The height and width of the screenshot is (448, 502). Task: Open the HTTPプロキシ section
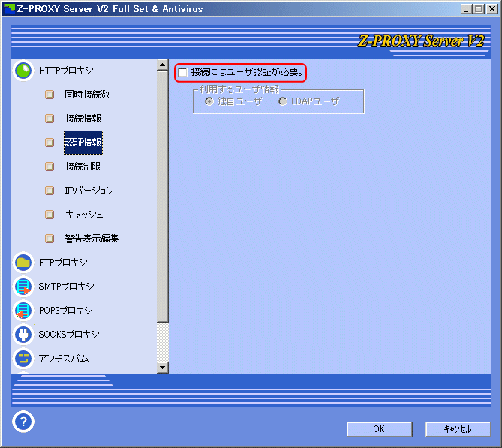point(66,71)
